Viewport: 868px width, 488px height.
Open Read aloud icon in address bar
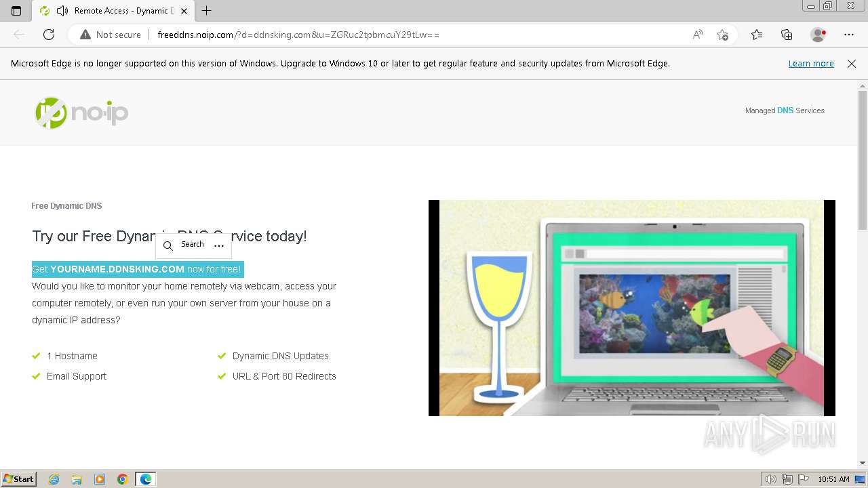pos(698,35)
